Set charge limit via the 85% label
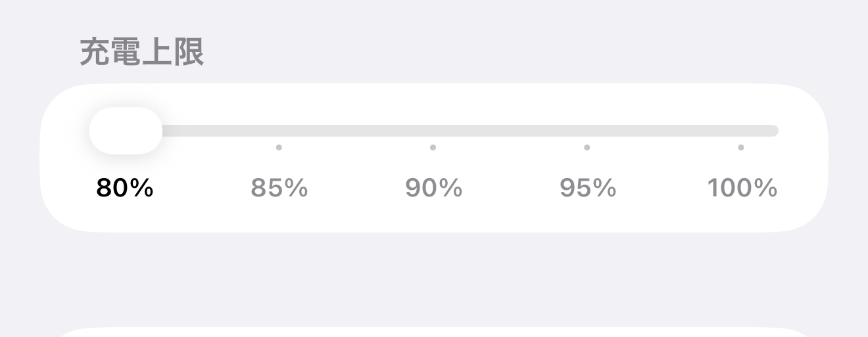The image size is (868, 337). coord(279,189)
